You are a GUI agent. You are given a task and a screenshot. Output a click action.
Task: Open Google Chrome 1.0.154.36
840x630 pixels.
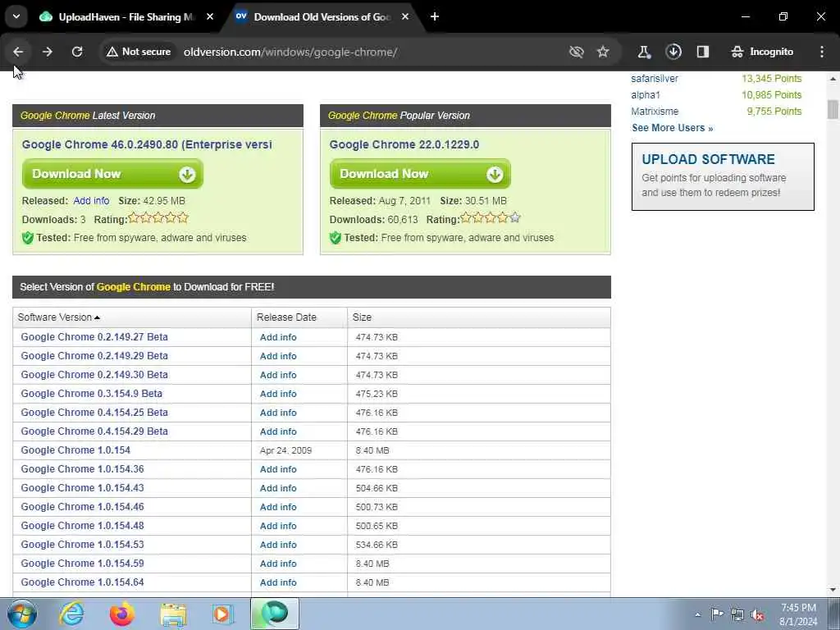click(x=83, y=468)
